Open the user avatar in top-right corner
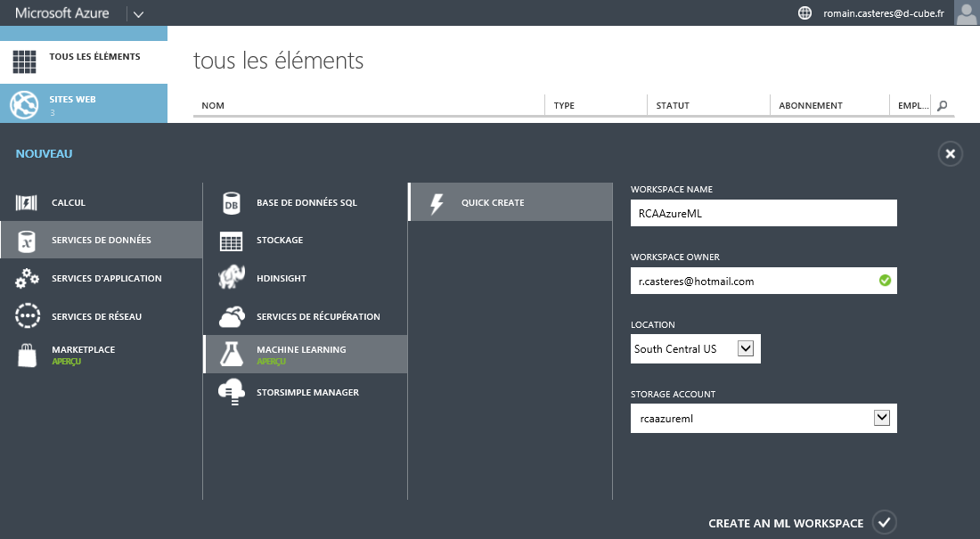Viewport: 980px width, 539px height. click(x=967, y=12)
